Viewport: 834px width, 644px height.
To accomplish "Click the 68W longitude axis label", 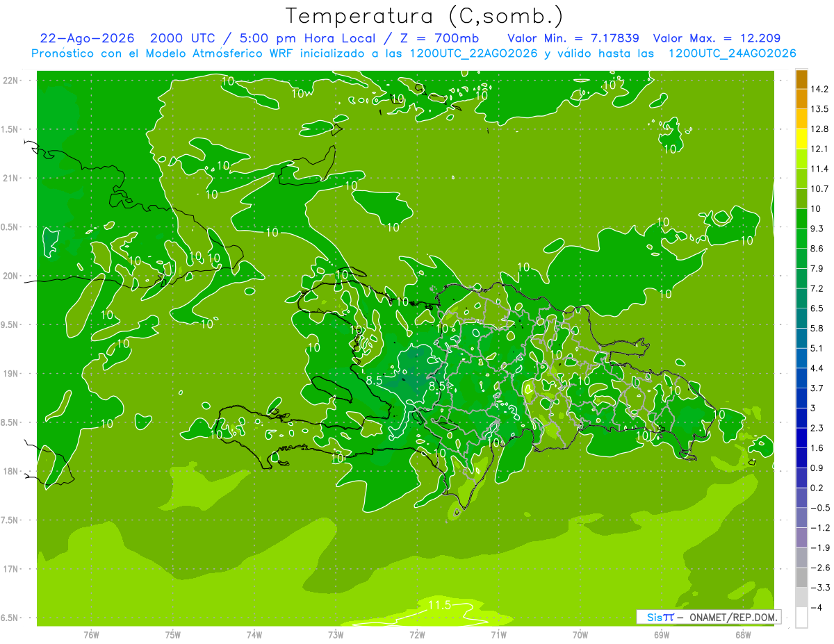I will (x=743, y=635).
